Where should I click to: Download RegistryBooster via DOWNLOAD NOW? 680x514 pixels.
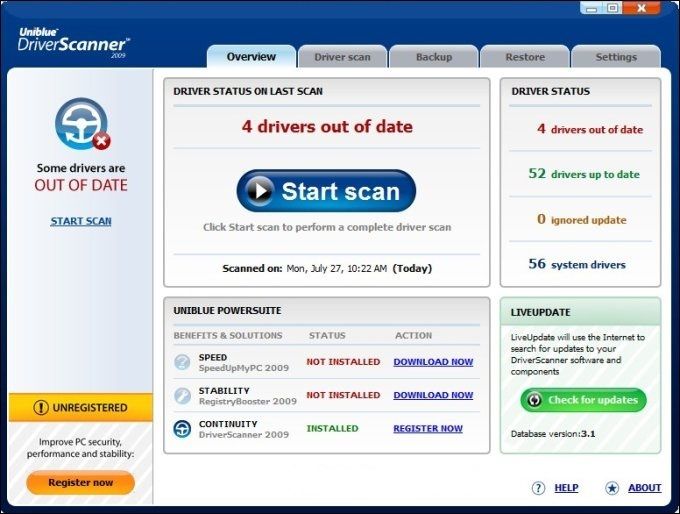tap(433, 395)
